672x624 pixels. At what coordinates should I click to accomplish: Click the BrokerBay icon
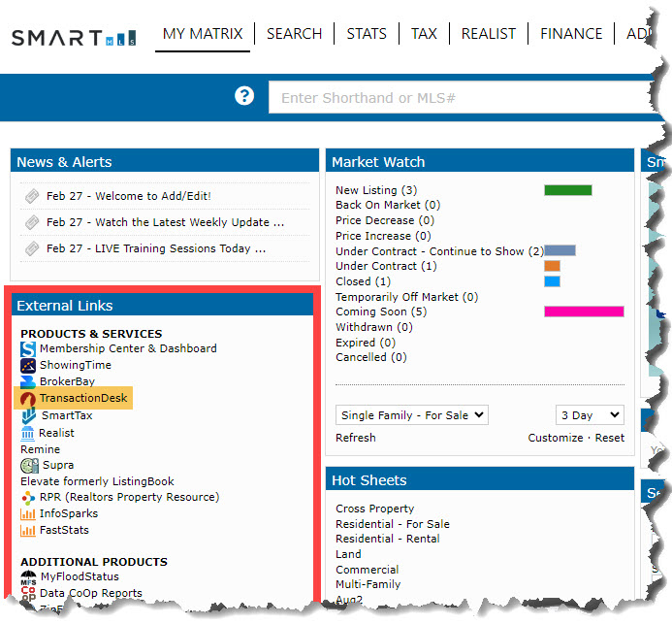(28, 381)
